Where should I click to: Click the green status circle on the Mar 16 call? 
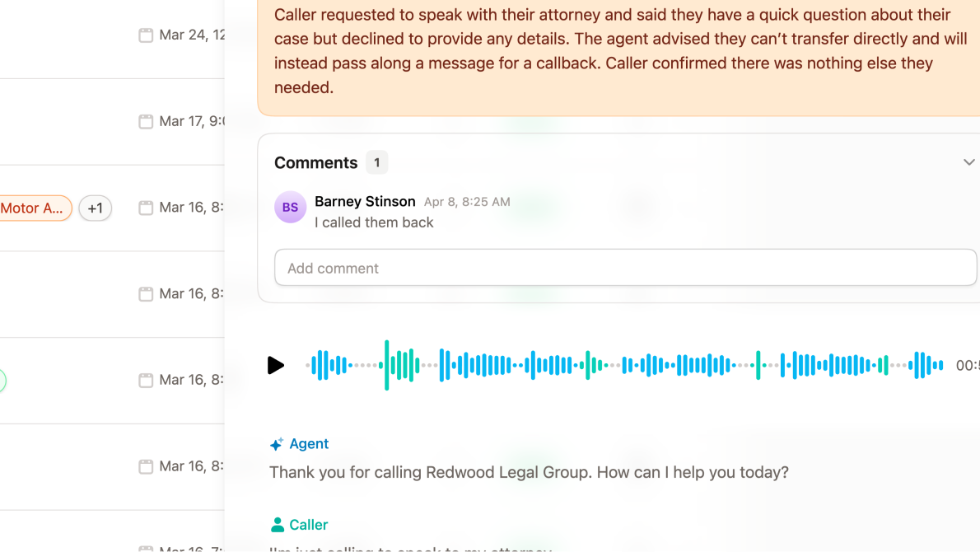click(x=2, y=380)
